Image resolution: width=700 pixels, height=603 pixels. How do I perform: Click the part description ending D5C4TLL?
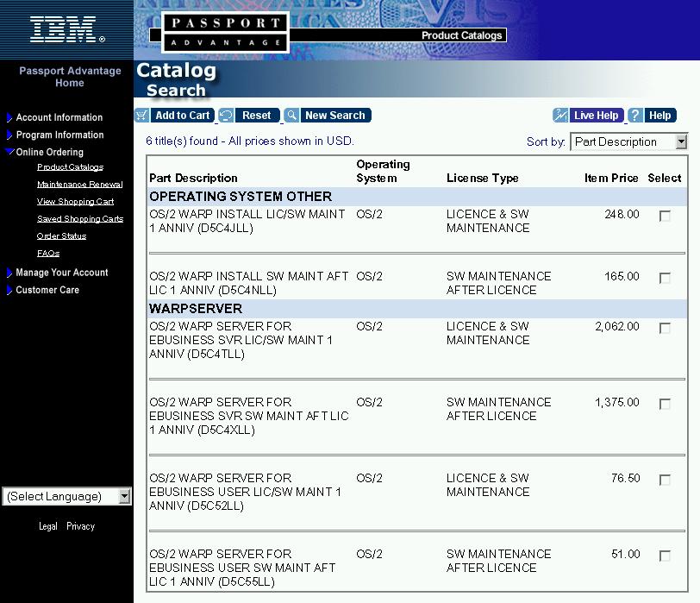click(241, 340)
